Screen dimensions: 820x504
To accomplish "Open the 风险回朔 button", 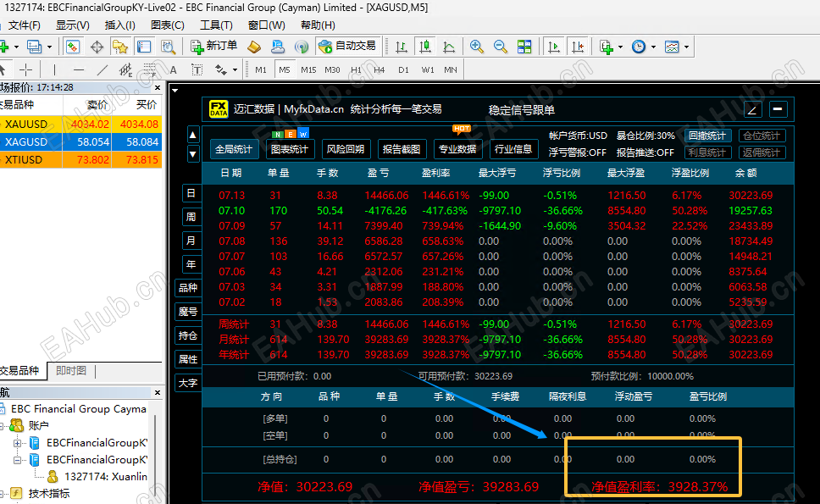I will [346, 150].
